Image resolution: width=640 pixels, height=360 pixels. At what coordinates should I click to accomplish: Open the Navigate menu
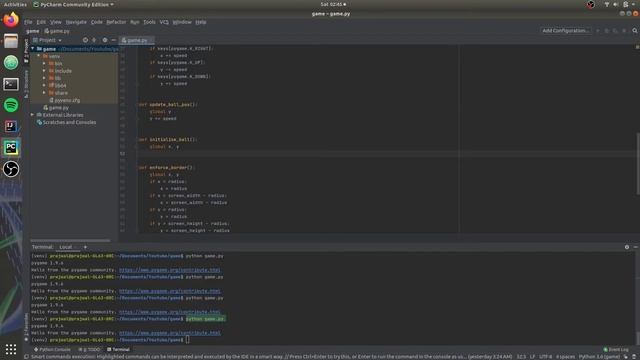[76, 22]
